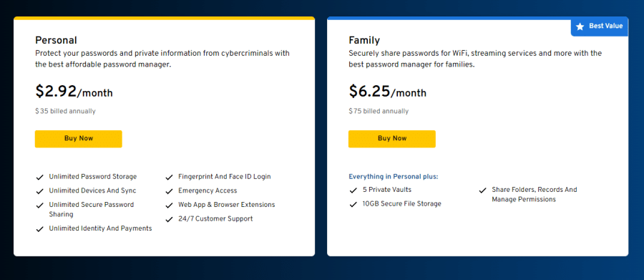Click the $2.92/month price text
This screenshot has height=280, width=644.
74,92
